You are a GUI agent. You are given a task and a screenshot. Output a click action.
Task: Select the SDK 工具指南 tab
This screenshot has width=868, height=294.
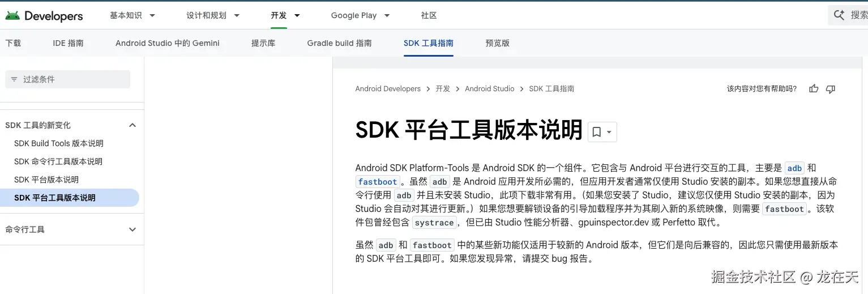429,43
